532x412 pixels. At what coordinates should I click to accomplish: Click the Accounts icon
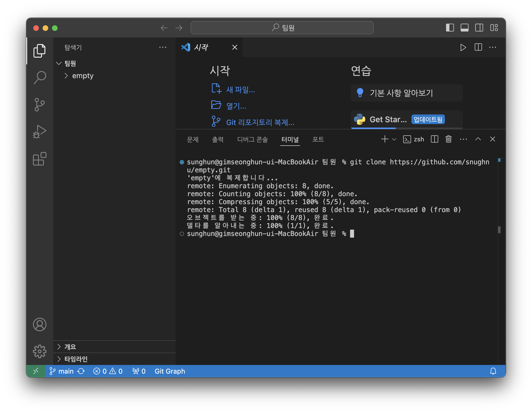(40, 324)
